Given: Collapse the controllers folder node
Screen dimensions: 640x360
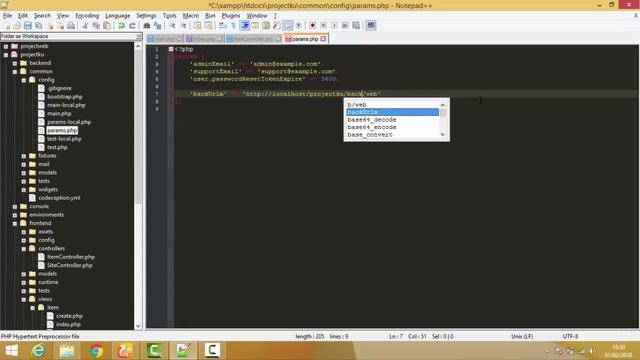Looking at the screenshot, I should pyautogui.click(x=24, y=249).
